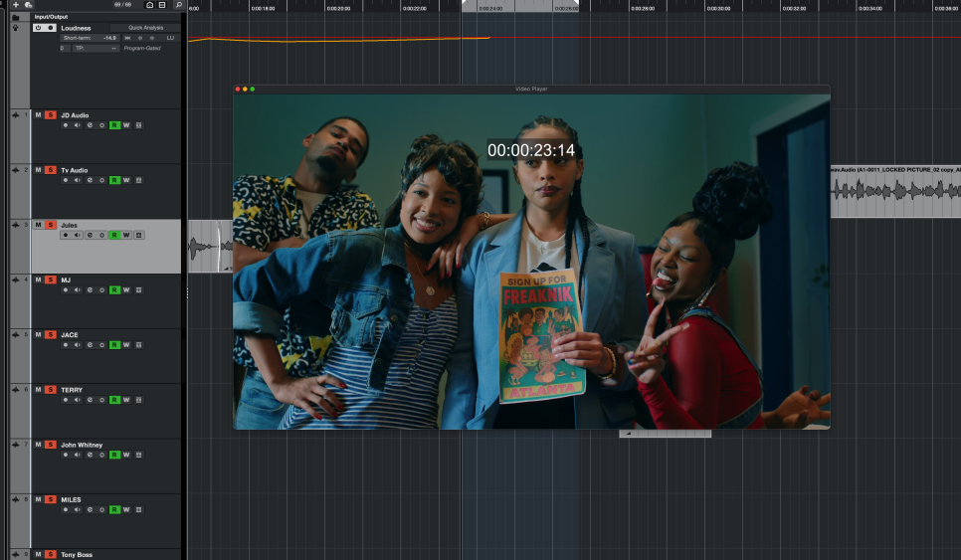Image resolution: width=961 pixels, height=560 pixels.
Task: Mute the TERRY track
Action: [38, 390]
